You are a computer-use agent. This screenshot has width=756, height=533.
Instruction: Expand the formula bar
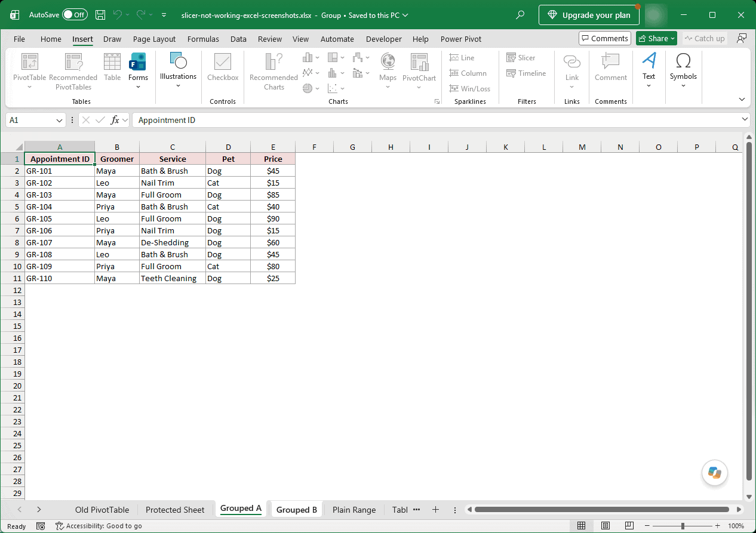coord(745,119)
